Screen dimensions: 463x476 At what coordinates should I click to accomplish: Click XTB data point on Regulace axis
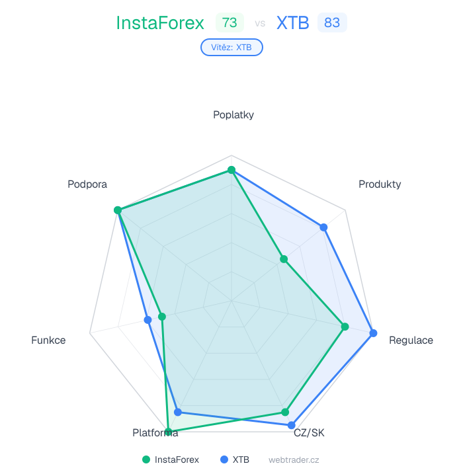pyautogui.click(x=373, y=333)
